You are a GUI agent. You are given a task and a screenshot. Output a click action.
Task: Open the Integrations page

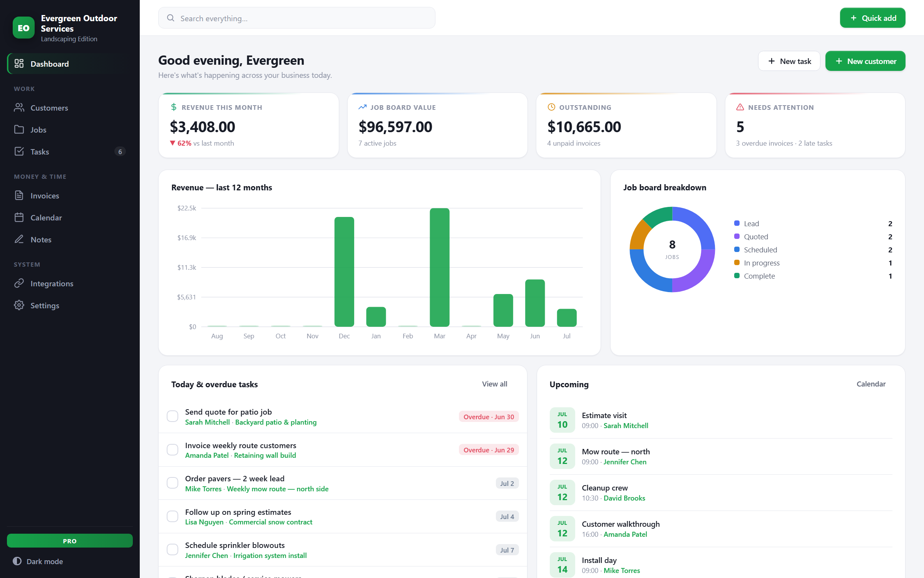pyautogui.click(x=70, y=283)
